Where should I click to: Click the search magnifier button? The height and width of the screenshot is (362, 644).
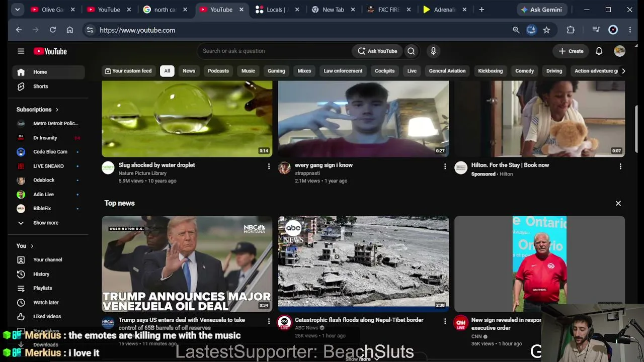(411, 51)
